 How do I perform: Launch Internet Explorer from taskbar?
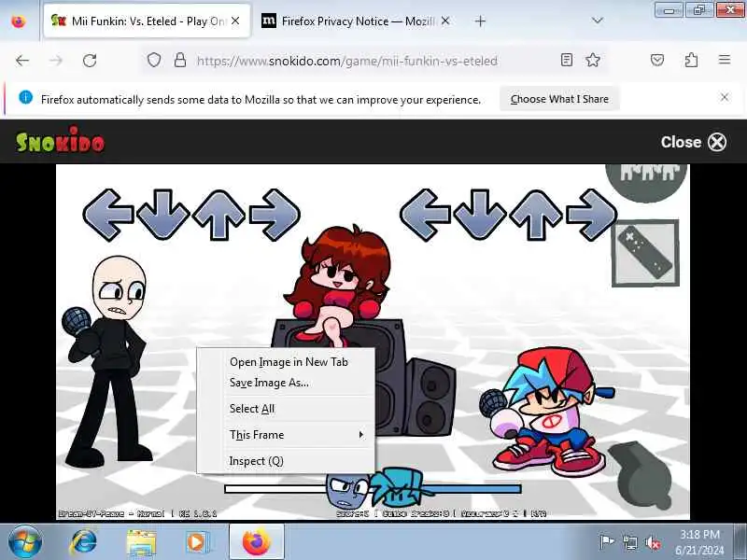[84, 542]
